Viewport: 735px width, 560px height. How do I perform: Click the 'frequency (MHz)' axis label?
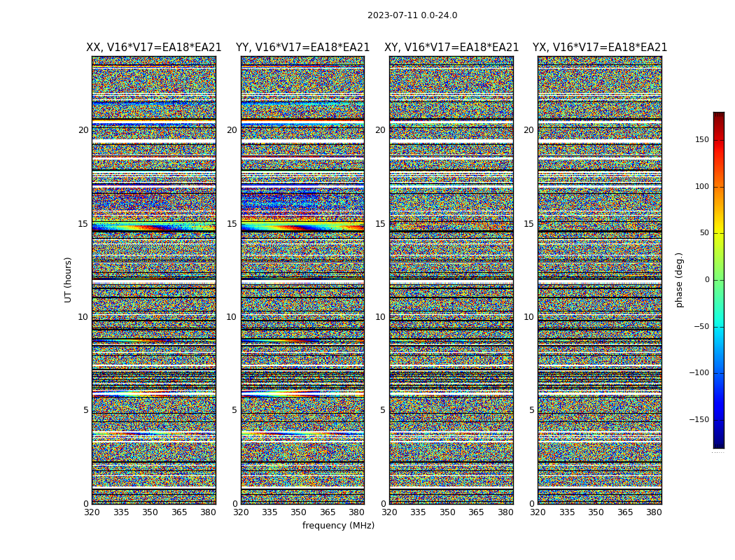(338, 525)
